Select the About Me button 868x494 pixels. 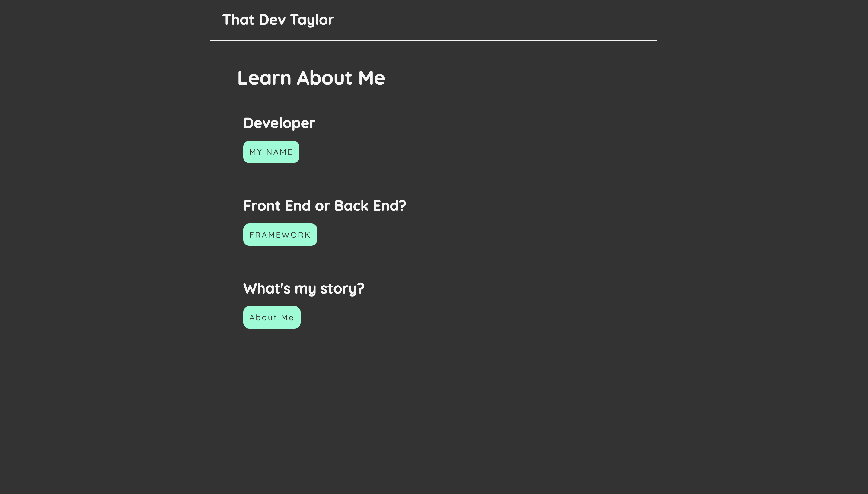(272, 318)
